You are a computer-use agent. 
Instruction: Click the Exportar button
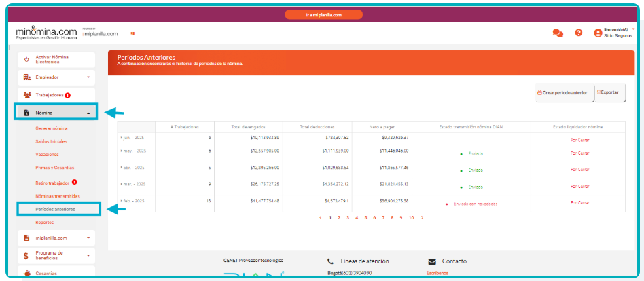click(x=609, y=92)
